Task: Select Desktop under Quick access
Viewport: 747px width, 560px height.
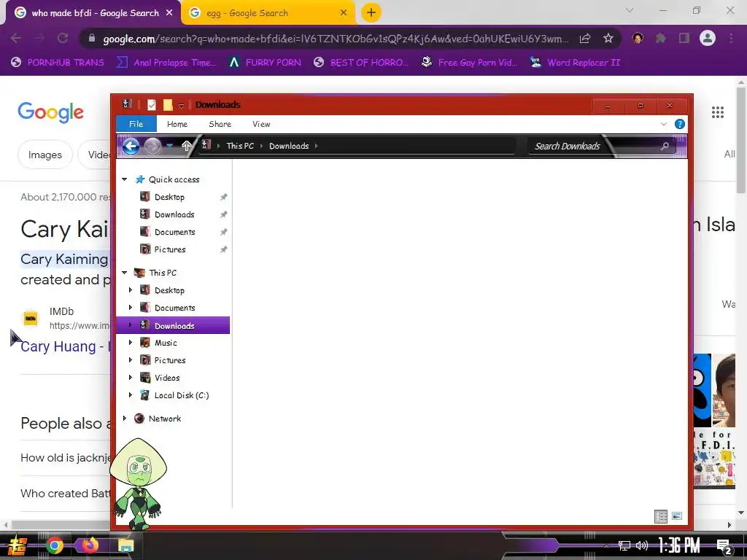Action: point(169,197)
